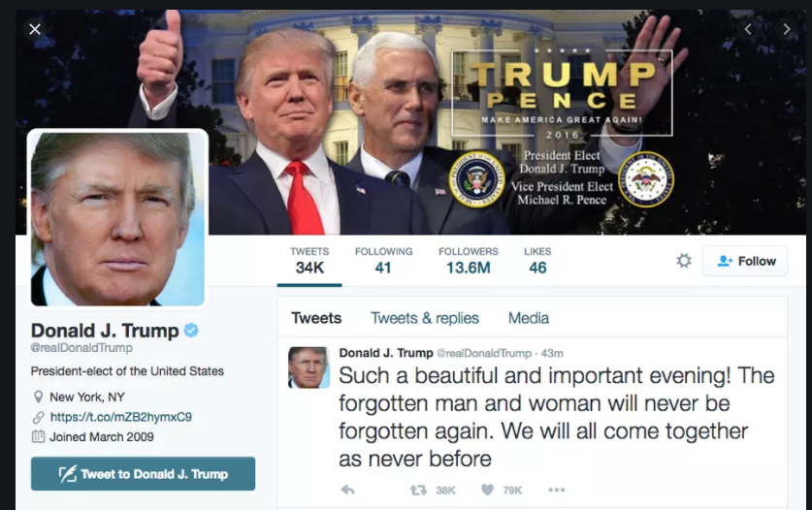Image resolution: width=812 pixels, height=510 pixels.
Task: Open the t.co profile website link
Action: point(120,417)
